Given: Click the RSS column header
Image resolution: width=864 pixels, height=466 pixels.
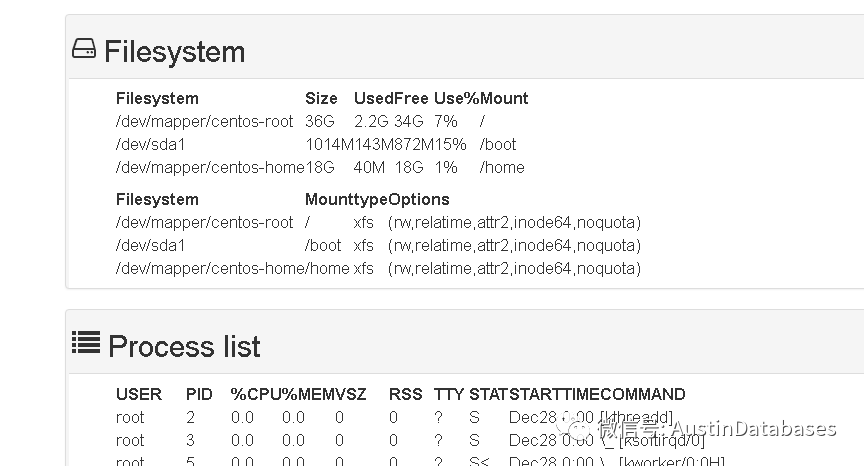Looking at the screenshot, I should tap(404, 394).
